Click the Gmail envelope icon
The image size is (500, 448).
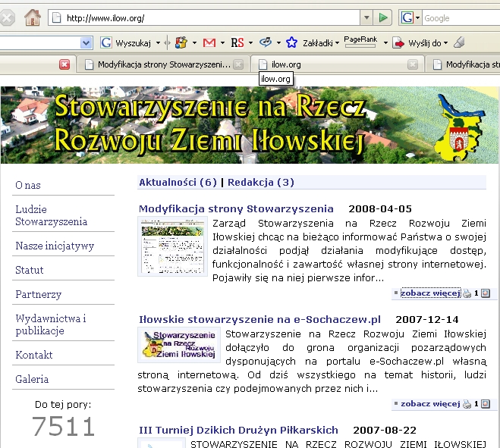209,42
